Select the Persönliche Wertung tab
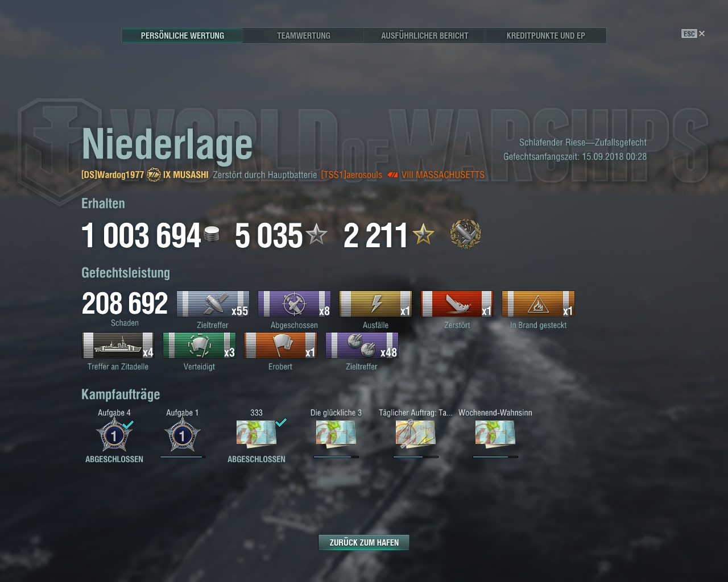 coord(183,35)
